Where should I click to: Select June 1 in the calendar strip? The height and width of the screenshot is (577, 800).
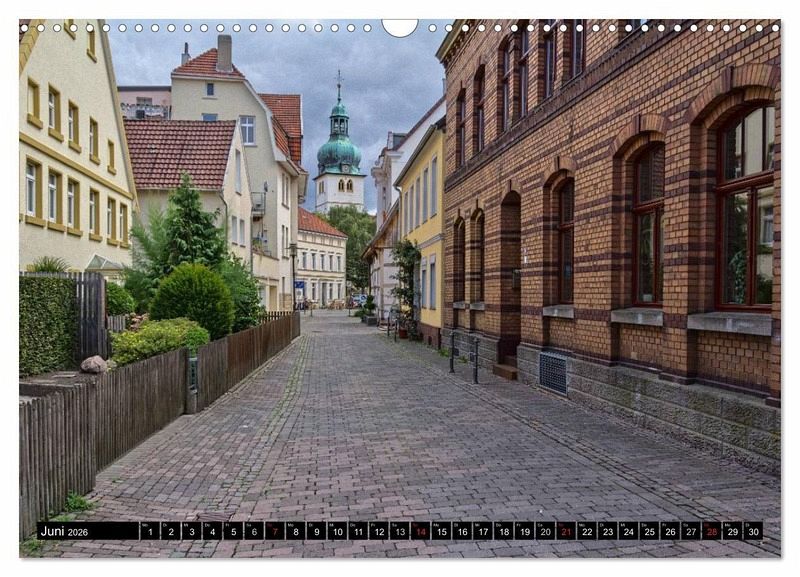pyautogui.click(x=149, y=531)
